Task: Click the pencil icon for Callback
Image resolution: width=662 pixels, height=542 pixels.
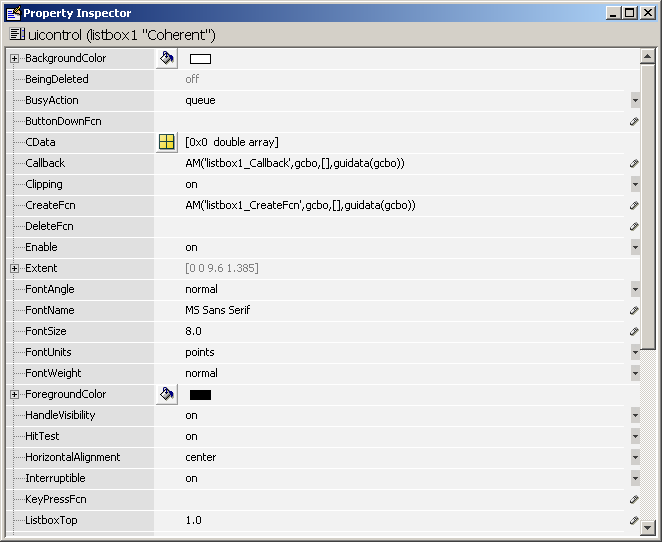Action: [634, 163]
